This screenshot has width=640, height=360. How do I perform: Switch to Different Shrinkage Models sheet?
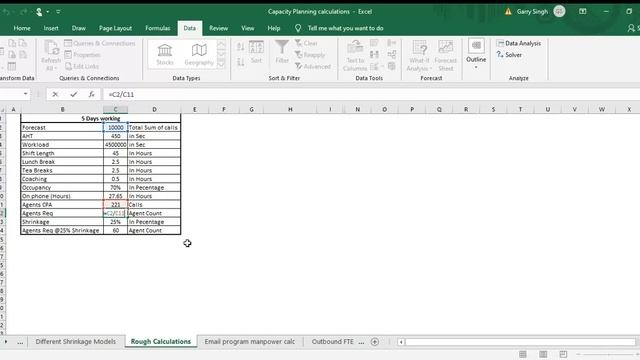click(x=76, y=342)
